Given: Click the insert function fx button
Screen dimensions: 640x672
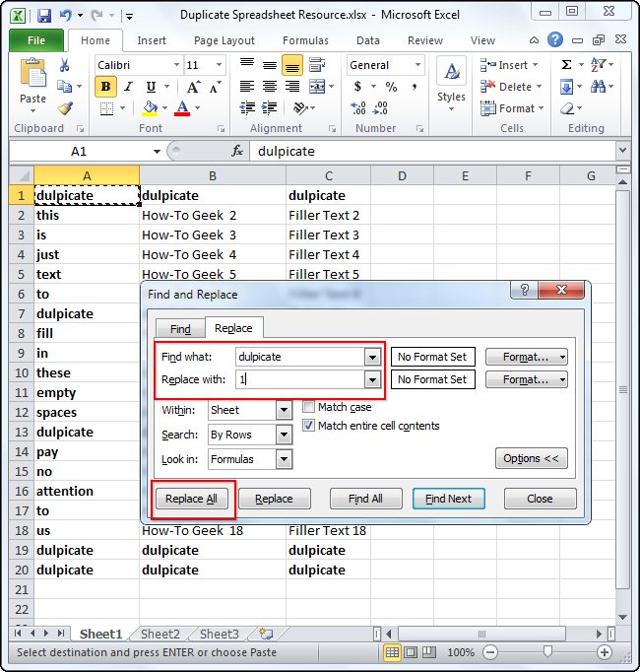Looking at the screenshot, I should coord(237,151).
